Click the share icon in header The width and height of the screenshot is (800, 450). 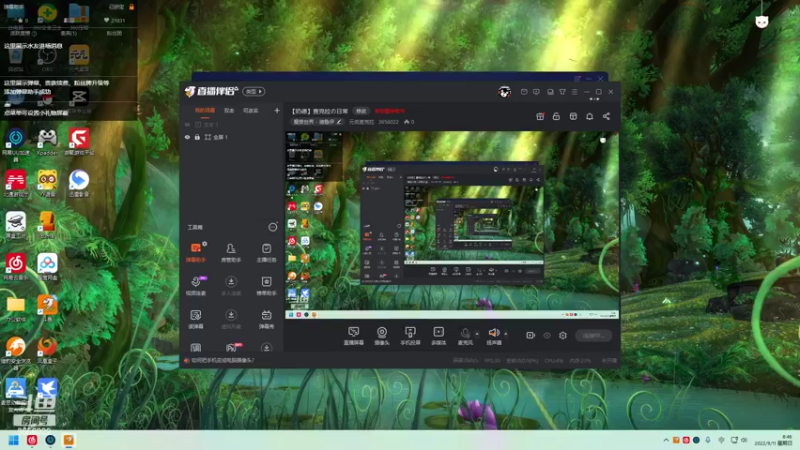tap(606, 116)
